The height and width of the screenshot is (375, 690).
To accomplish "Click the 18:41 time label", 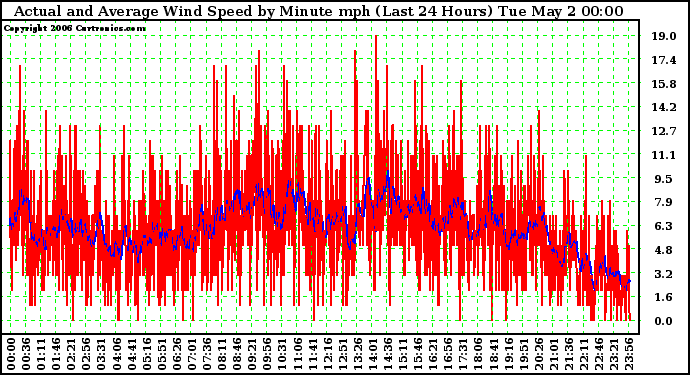I will click(x=493, y=354).
